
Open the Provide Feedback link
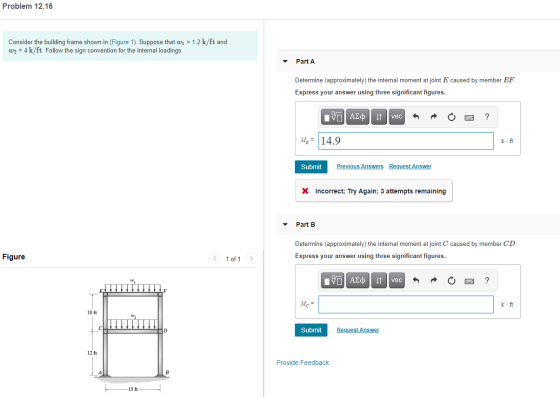pyautogui.click(x=302, y=363)
